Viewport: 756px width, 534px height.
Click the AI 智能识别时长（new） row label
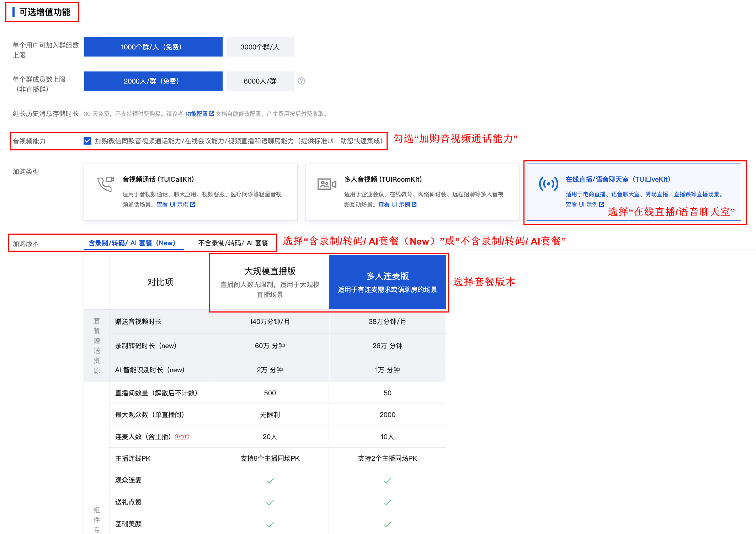(150, 370)
